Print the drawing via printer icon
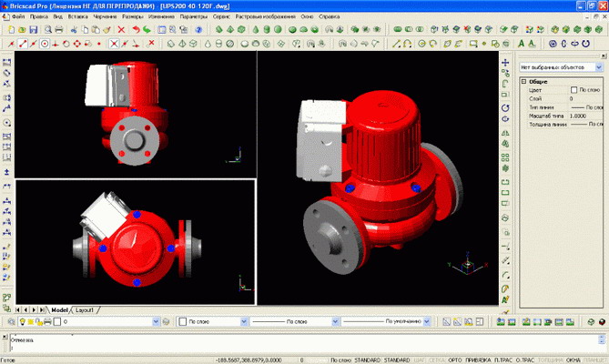 pos(58,29)
